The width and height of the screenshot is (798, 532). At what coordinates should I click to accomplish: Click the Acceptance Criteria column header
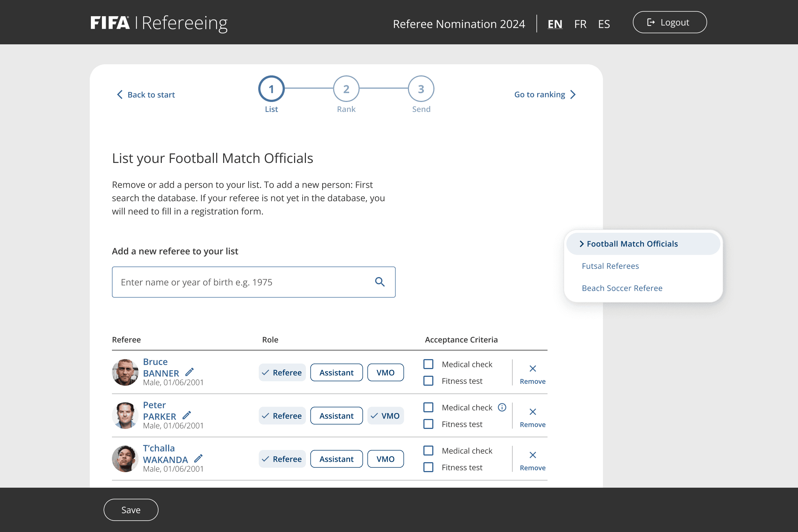click(x=461, y=340)
